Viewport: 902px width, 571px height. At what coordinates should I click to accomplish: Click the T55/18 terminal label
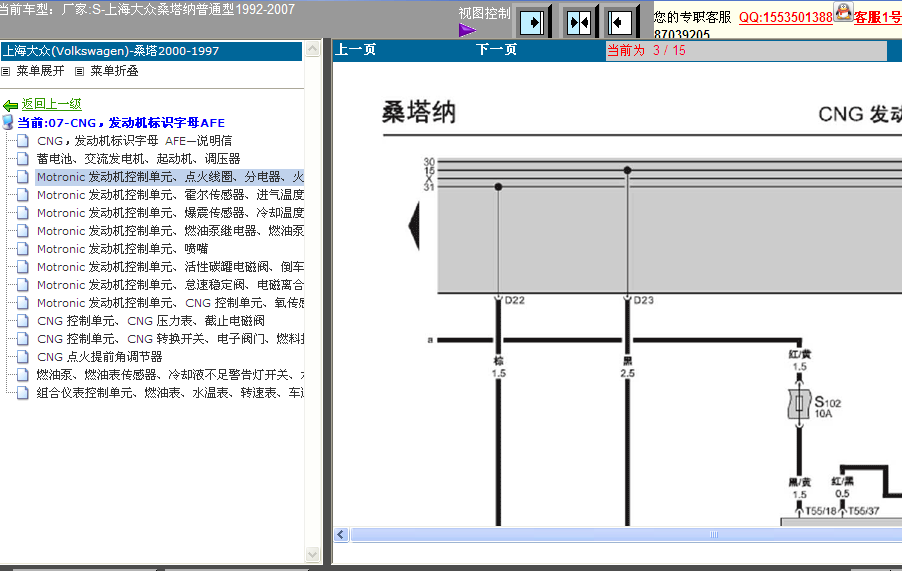point(821,511)
